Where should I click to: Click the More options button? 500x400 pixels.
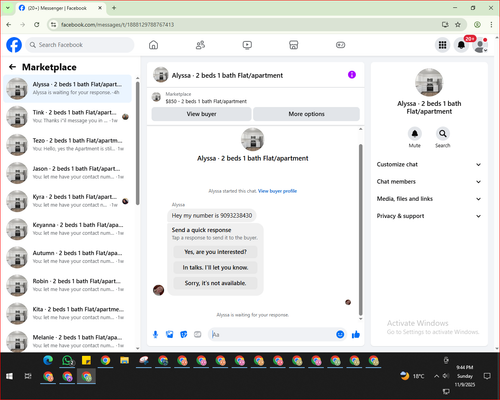[306, 114]
